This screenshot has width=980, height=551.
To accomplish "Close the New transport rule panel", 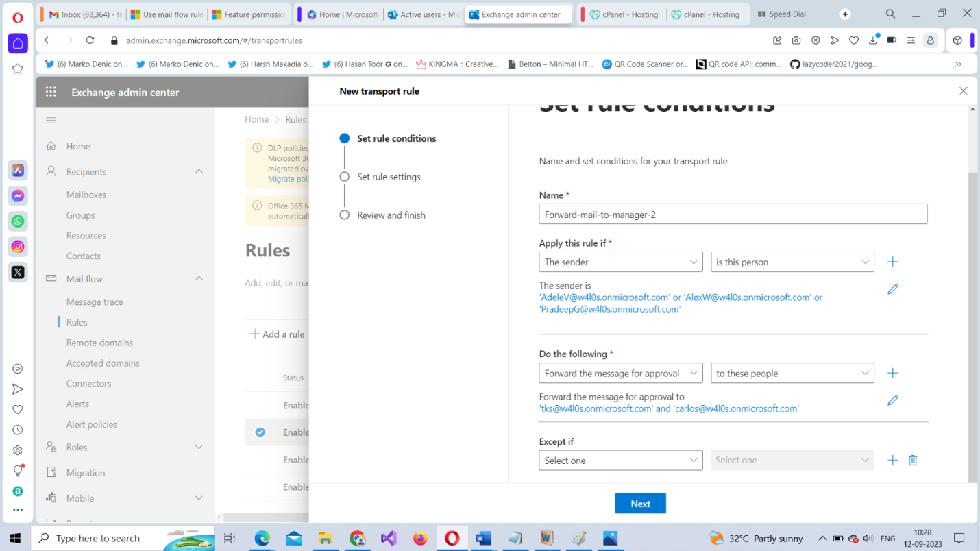I will tap(963, 91).
